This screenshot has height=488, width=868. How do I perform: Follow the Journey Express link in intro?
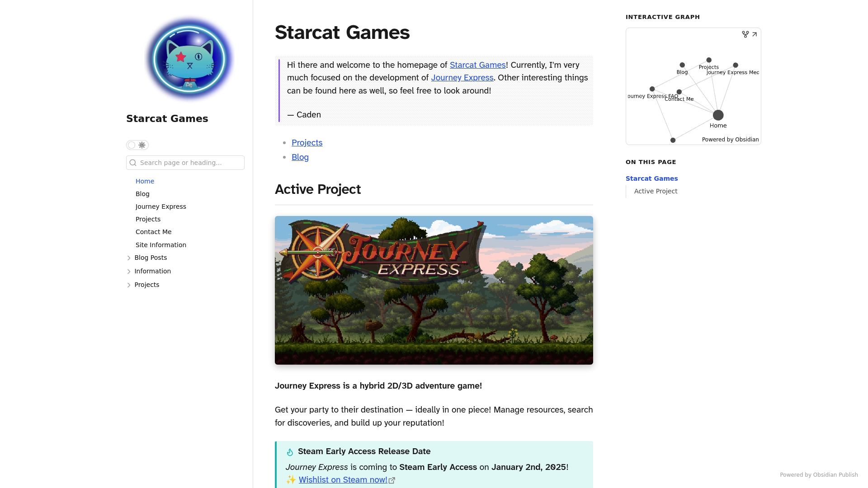pos(462,78)
